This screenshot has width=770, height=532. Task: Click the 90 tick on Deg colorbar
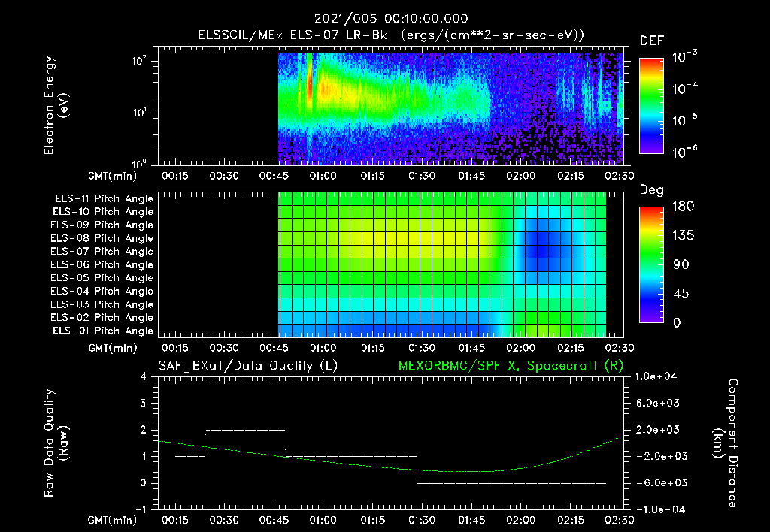pos(681,264)
